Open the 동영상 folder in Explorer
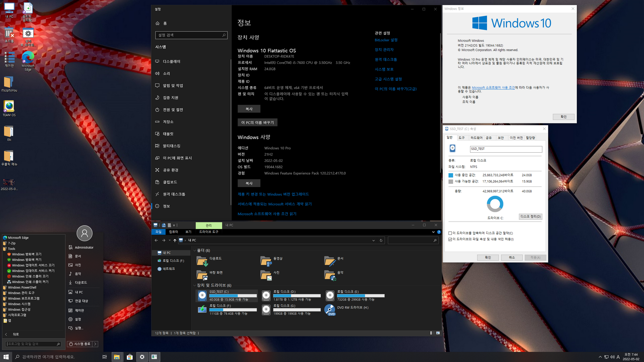The image size is (644, 362). pyautogui.click(x=272, y=261)
